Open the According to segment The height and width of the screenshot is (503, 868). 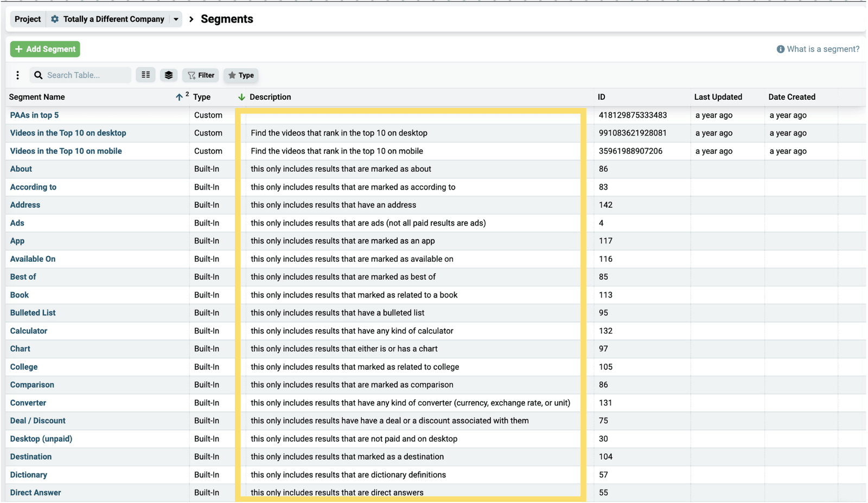point(33,187)
